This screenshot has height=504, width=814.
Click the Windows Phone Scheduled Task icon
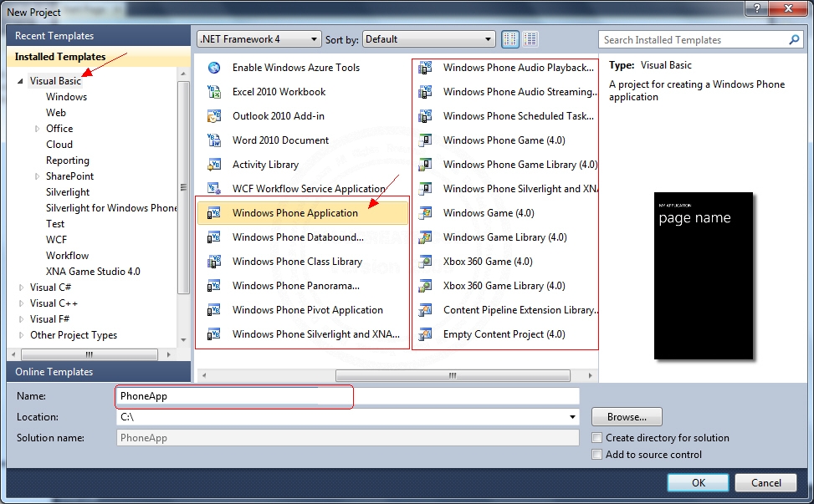[x=425, y=116]
